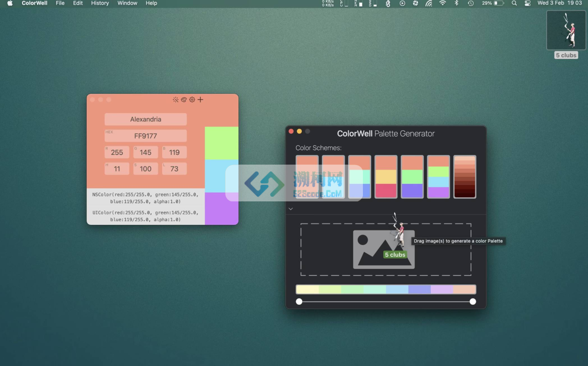Choose the salmon, mint, blue color scheme
588x366 pixels.
(360, 177)
